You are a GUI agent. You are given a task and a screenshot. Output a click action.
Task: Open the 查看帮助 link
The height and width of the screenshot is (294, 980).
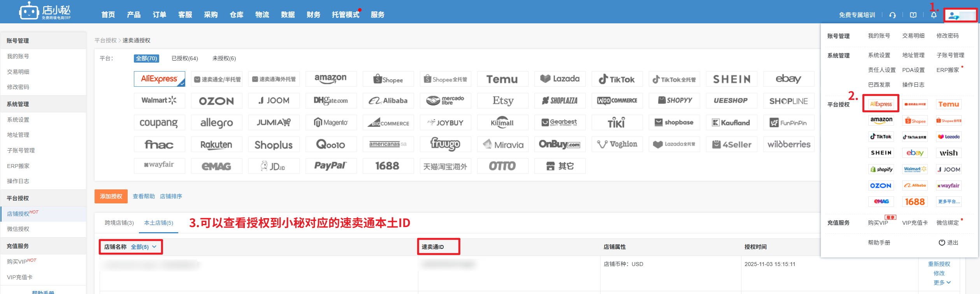point(144,196)
